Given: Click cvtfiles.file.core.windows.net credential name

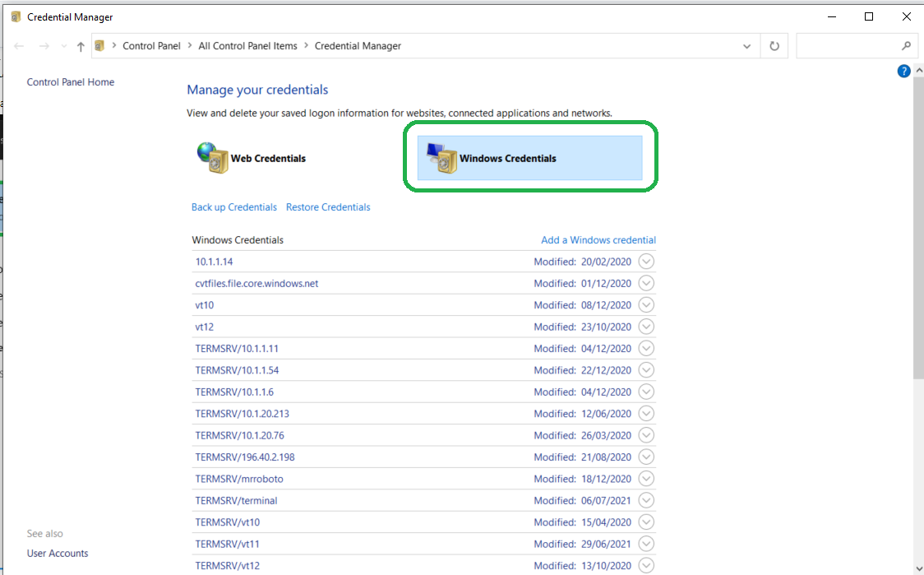Looking at the screenshot, I should pyautogui.click(x=256, y=284).
